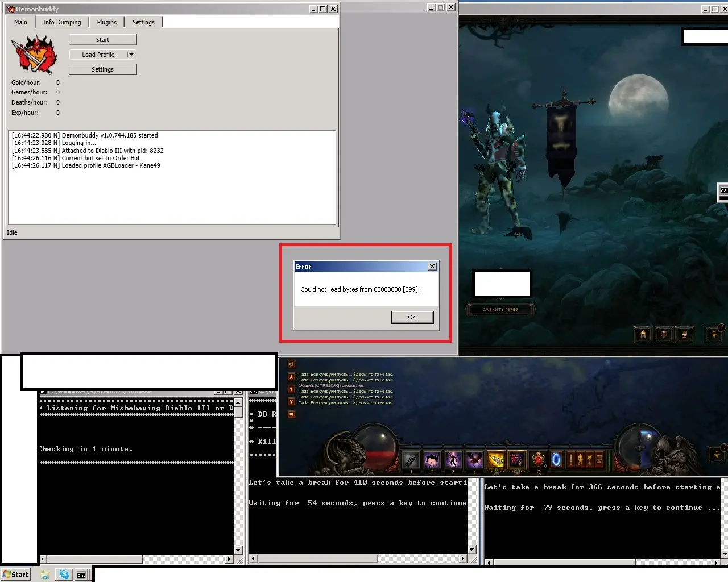Select skill slot 1 in the Diablo action bar

click(411, 460)
